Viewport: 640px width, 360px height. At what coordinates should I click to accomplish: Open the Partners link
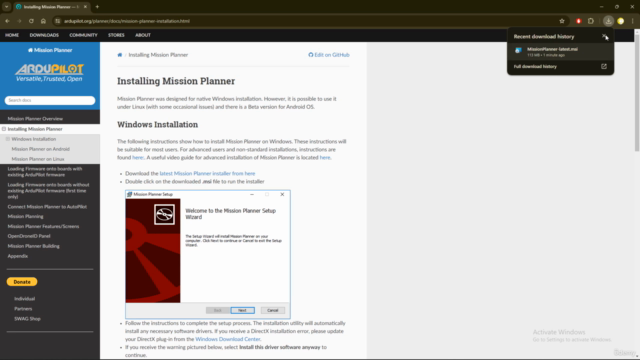tap(23, 309)
